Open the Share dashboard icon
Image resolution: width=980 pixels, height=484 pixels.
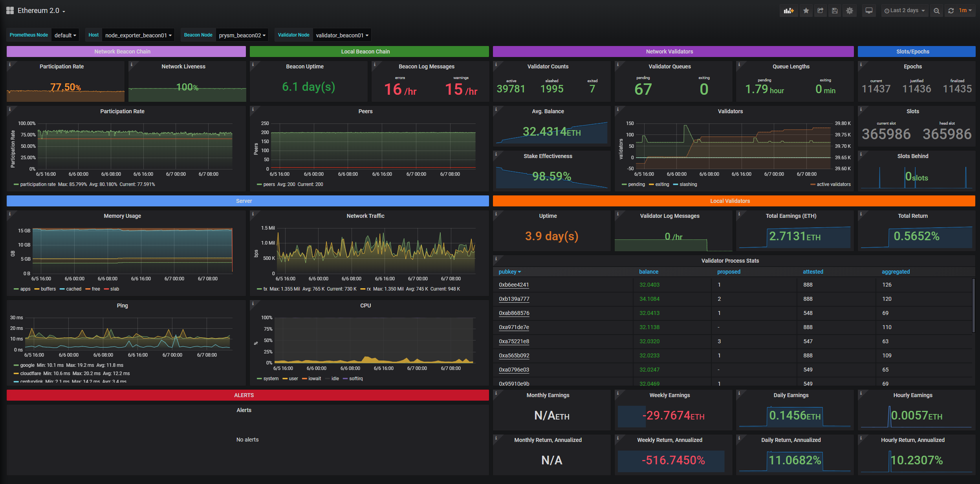coord(821,11)
